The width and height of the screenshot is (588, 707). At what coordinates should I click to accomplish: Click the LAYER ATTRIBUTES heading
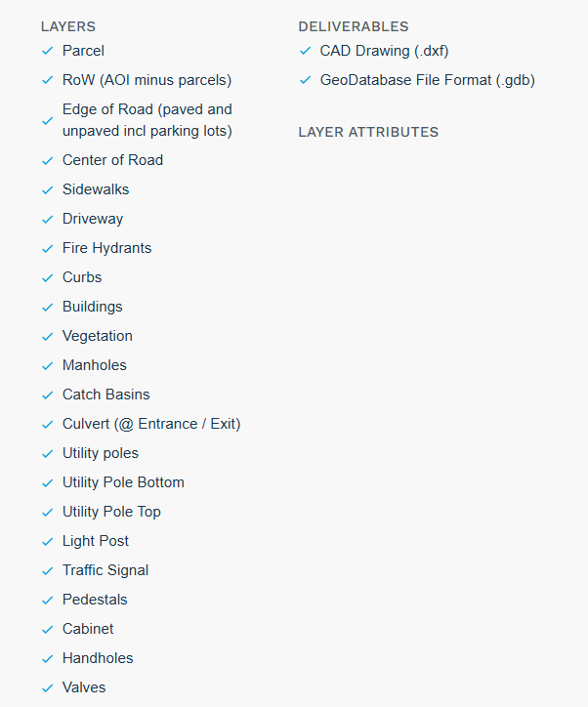[368, 132]
